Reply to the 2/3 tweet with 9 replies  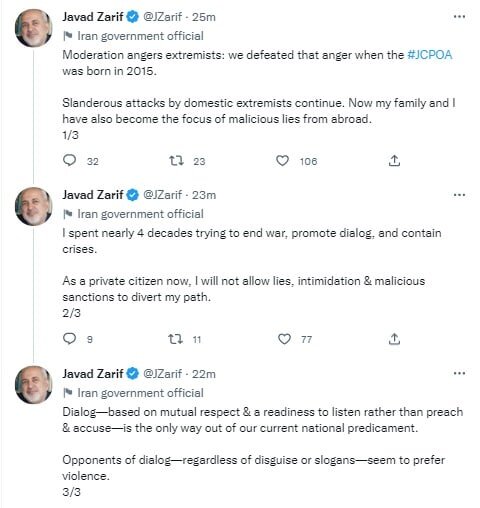click(x=70, y=339)
